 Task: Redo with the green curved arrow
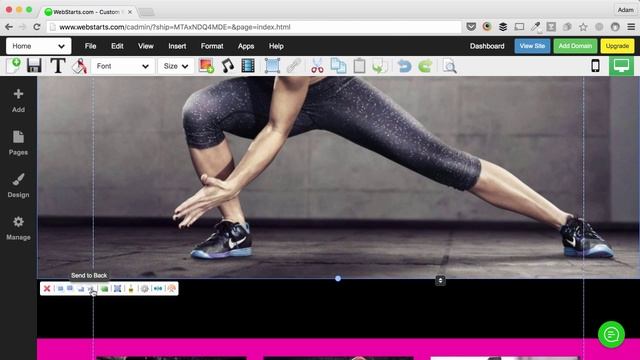pos(425,66)
